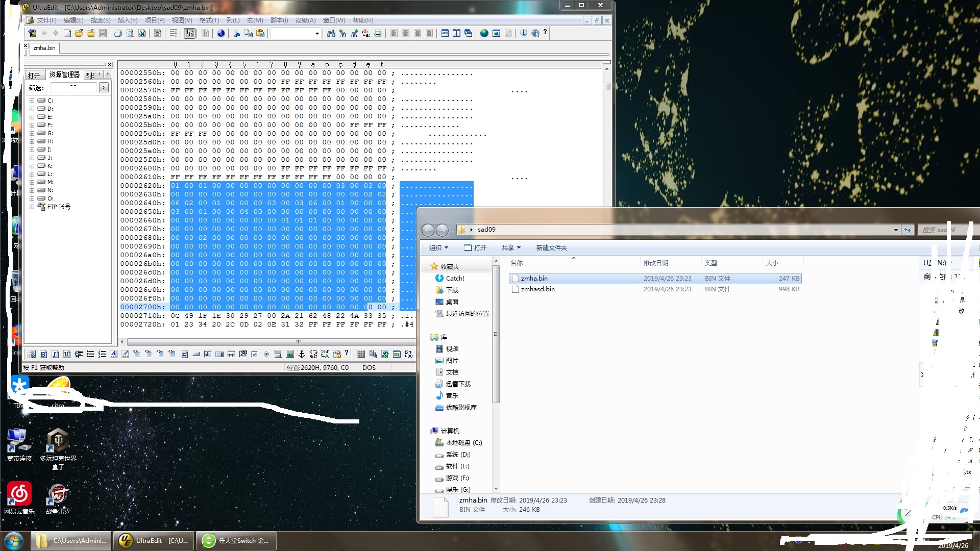Click the Align left icon in the top toolbar
Viewport: 980px width, 551px height.
(394, 33)
